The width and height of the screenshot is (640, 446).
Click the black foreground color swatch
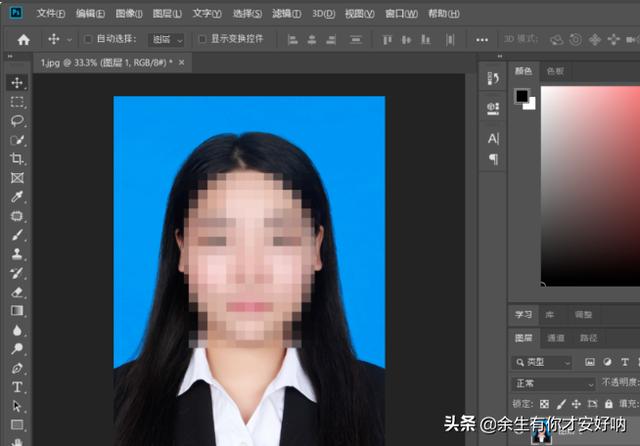click(521, 96)
